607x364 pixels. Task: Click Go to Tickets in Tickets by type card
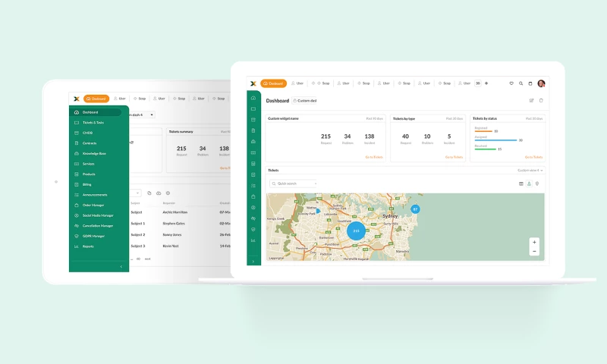click(454, 157)
